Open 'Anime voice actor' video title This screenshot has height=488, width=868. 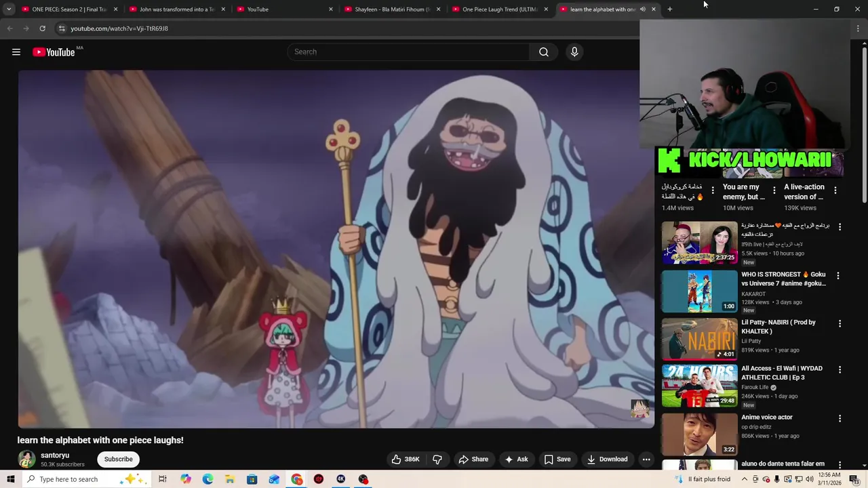767,418
